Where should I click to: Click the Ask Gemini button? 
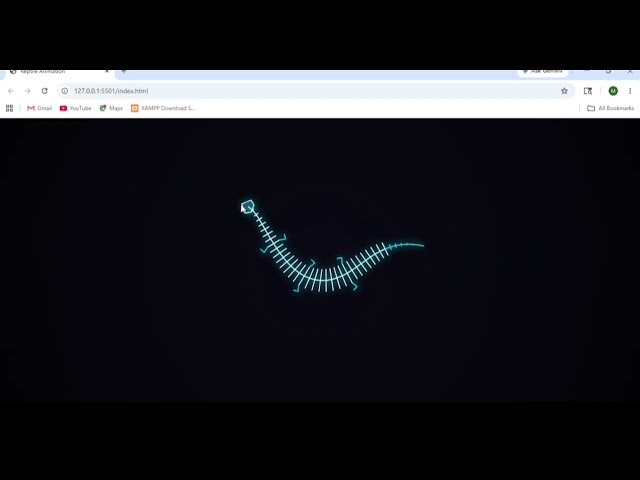click(542, 72)
